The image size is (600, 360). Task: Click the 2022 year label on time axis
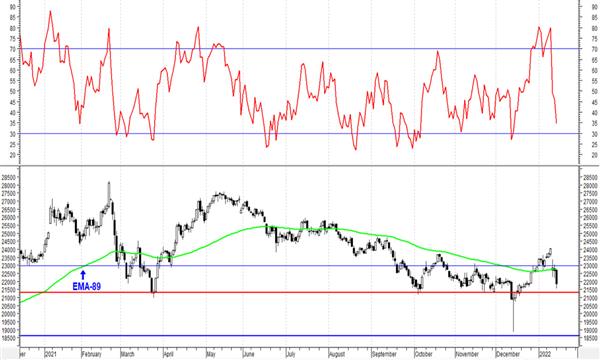click(x=544, y=354)
